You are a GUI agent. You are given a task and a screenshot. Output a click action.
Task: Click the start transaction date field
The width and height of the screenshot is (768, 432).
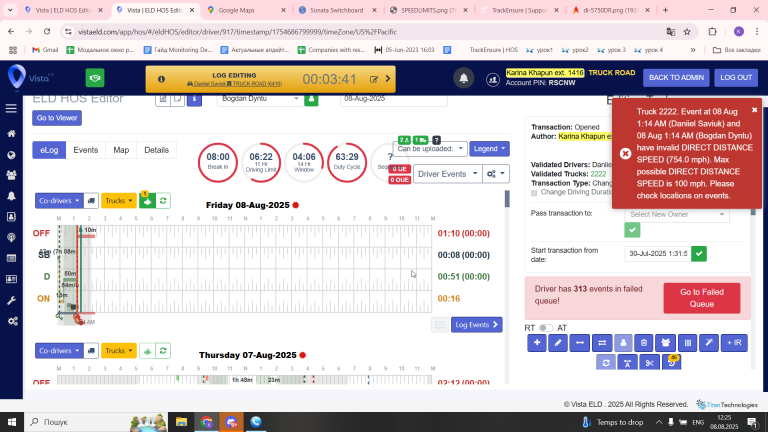click(658, 254)
